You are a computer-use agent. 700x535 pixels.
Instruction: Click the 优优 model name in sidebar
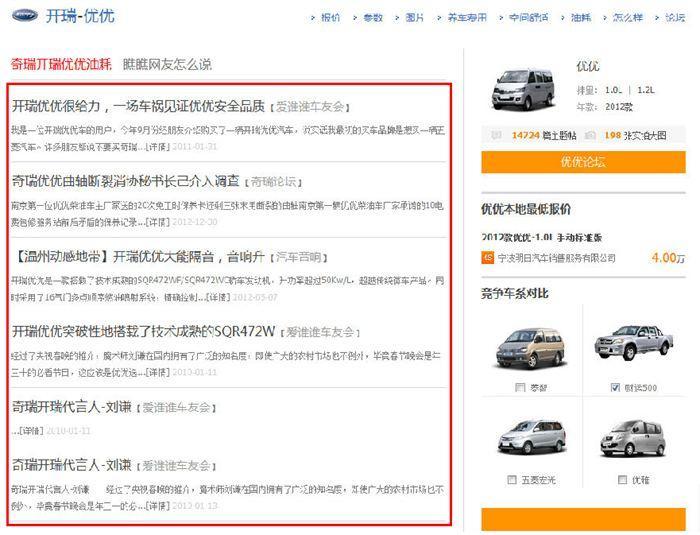pyautogui.click(x=588, y=67)
